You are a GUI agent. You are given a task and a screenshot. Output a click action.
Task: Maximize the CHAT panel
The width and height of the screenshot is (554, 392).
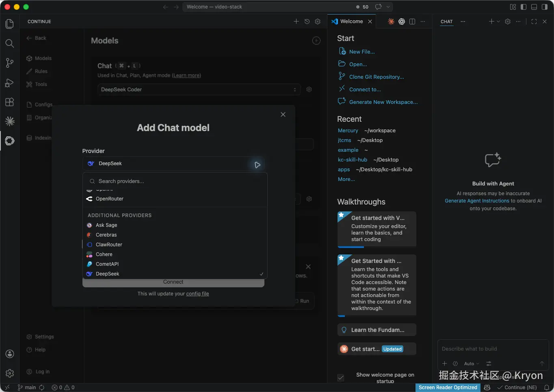tap(534, 22)
